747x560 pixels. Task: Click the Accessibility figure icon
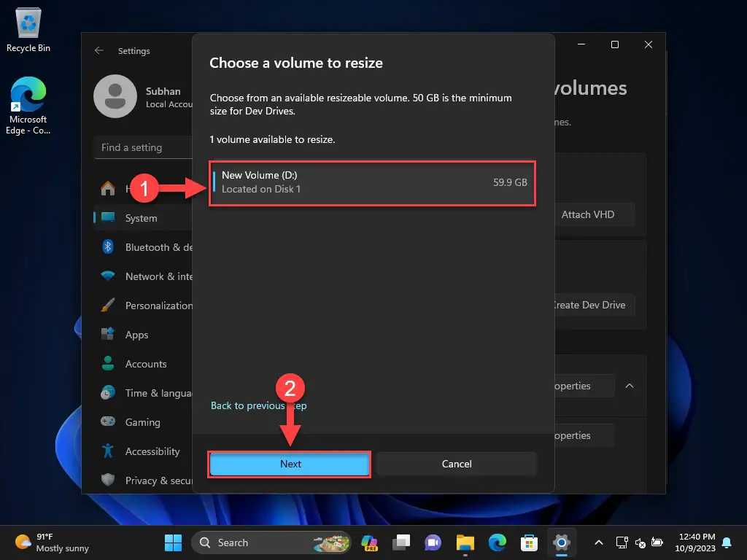click(108, 451)
